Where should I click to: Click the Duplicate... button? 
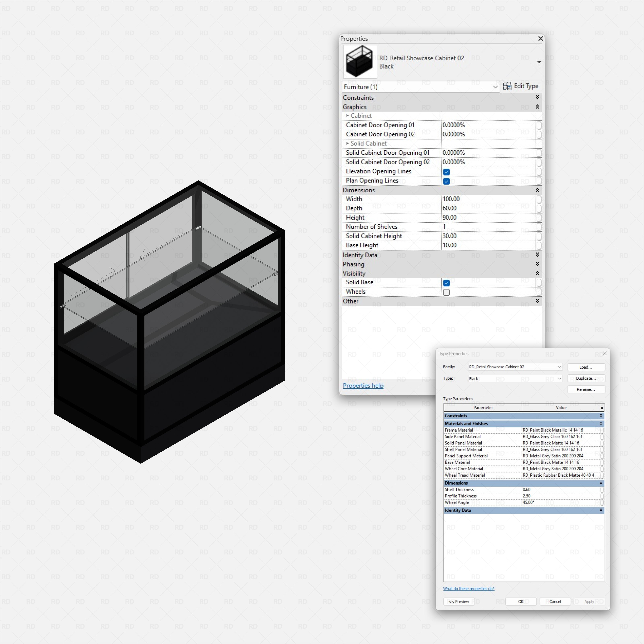coord(586,378)
